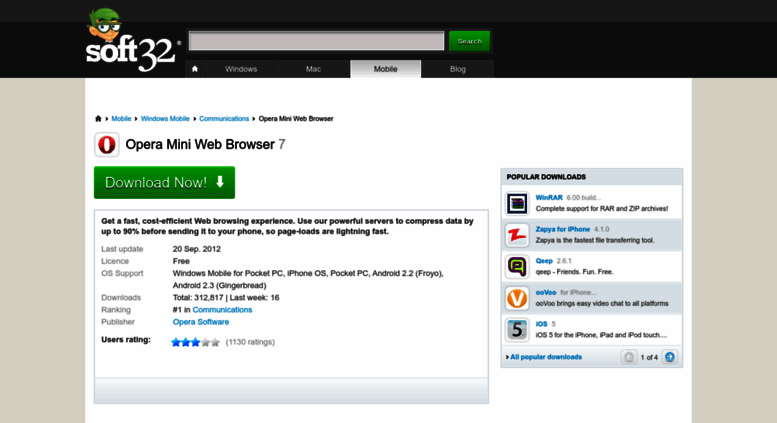The width and height of the screenshot is (777, 423).
Task: Click Mobile breadcrumb link
Action: [121, 118]
